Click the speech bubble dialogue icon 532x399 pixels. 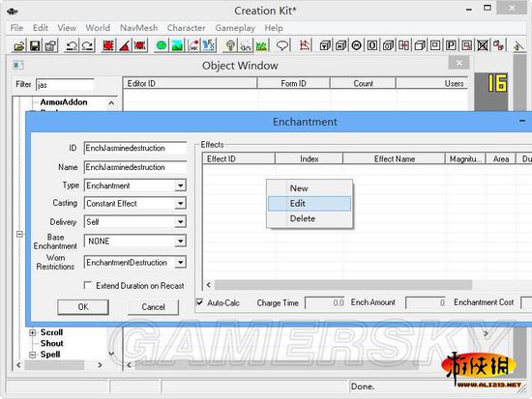coord(282,45)
